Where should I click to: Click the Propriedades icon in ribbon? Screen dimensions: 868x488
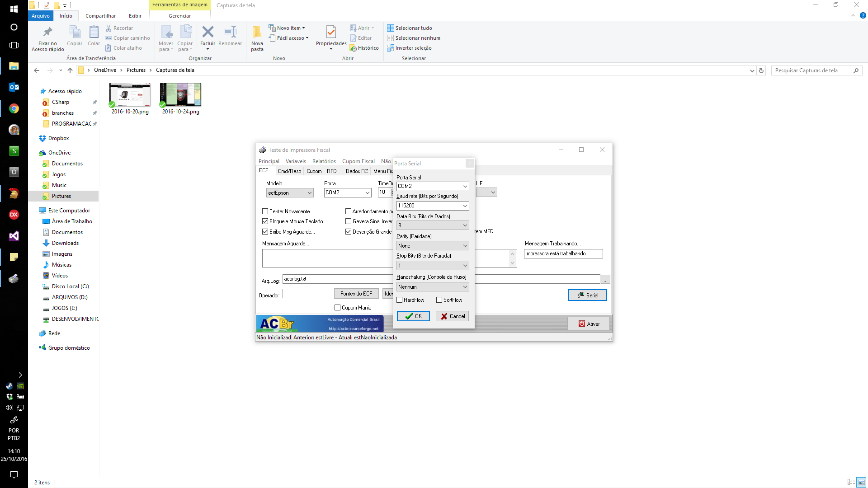coord(331,32)
